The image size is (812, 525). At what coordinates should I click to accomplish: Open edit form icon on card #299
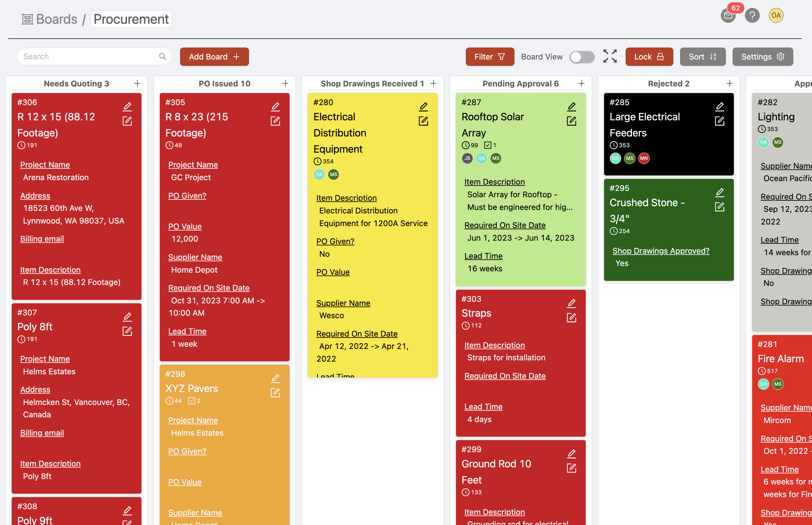pos(572,468)
